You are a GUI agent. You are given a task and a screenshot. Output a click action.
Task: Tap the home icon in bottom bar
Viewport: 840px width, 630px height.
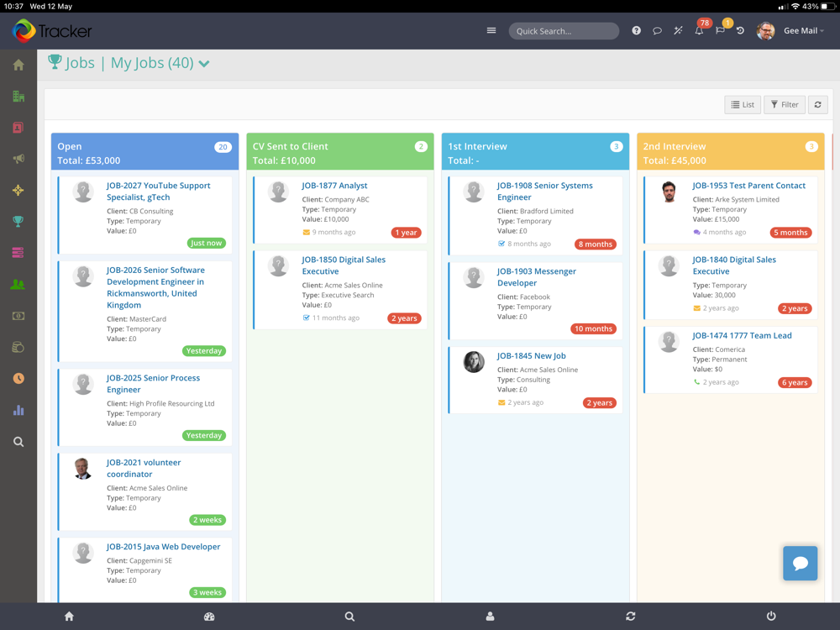(69, 616)
